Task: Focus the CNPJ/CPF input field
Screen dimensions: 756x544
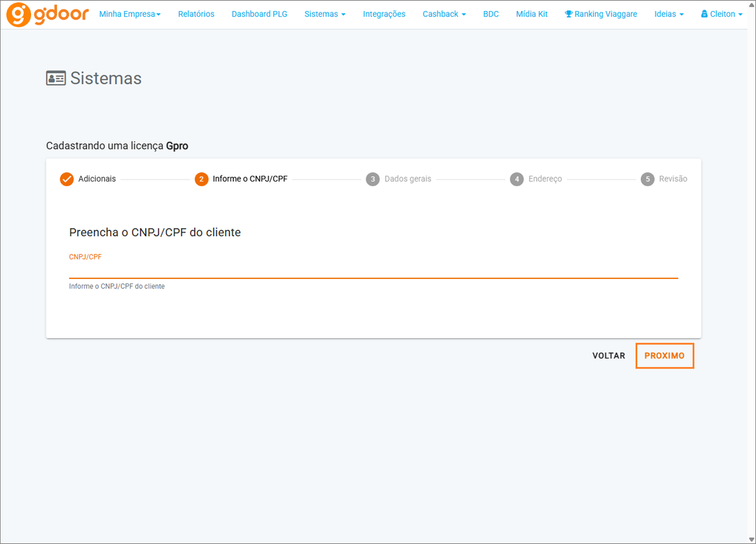Action: click(374, 270)
